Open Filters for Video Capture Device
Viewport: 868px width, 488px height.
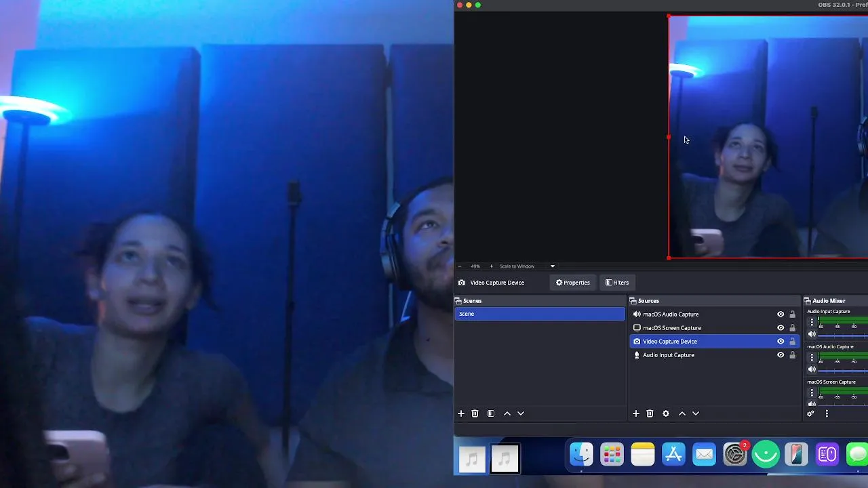click(x=617, y=283)
